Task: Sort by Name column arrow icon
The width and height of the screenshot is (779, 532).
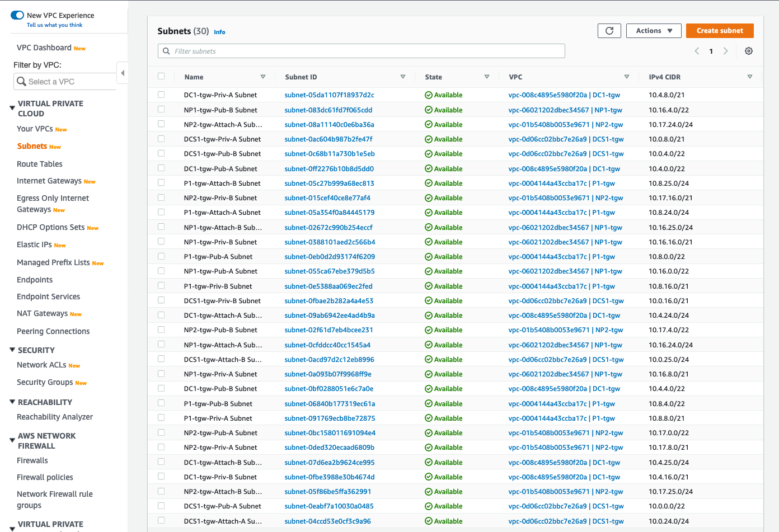Action: (x=263, y=77)
